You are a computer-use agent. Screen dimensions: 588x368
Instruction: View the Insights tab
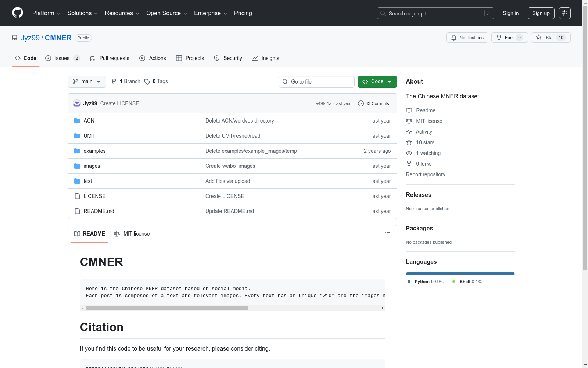click(x=265, y=58)
